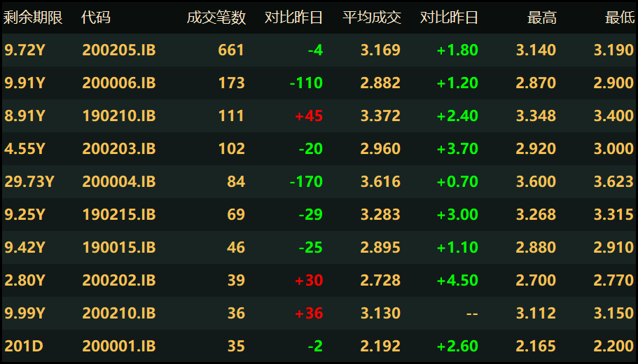Select the 661 trade count cell
The image size is (638, 364).
[231, 50]
